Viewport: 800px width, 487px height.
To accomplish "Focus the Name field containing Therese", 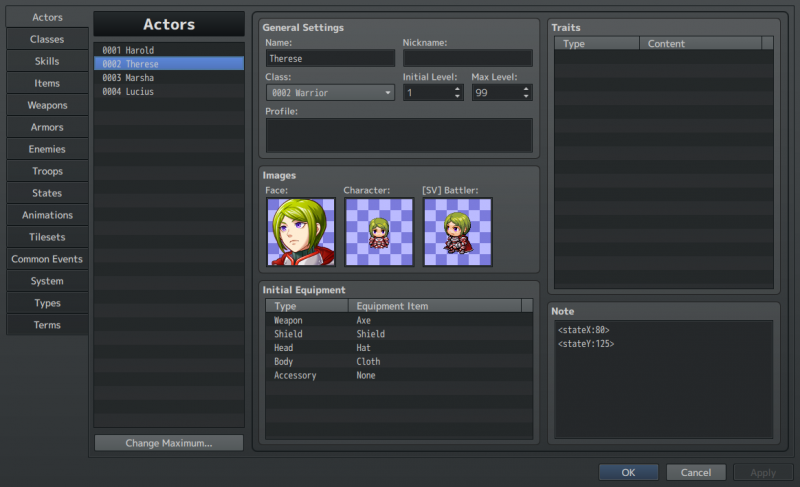I will pos(330,59).
